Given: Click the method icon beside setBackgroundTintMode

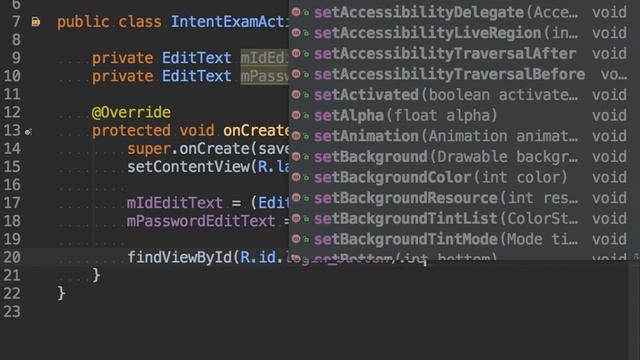Looking at the screenshot, I should click(x=296, y=238).
